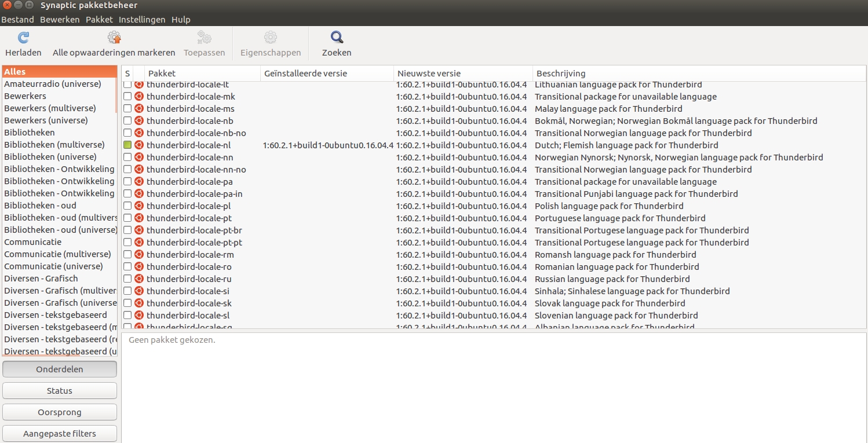
Task: Sort by Geïnstalleerde versie column header
Action: (x=327, y=74)
